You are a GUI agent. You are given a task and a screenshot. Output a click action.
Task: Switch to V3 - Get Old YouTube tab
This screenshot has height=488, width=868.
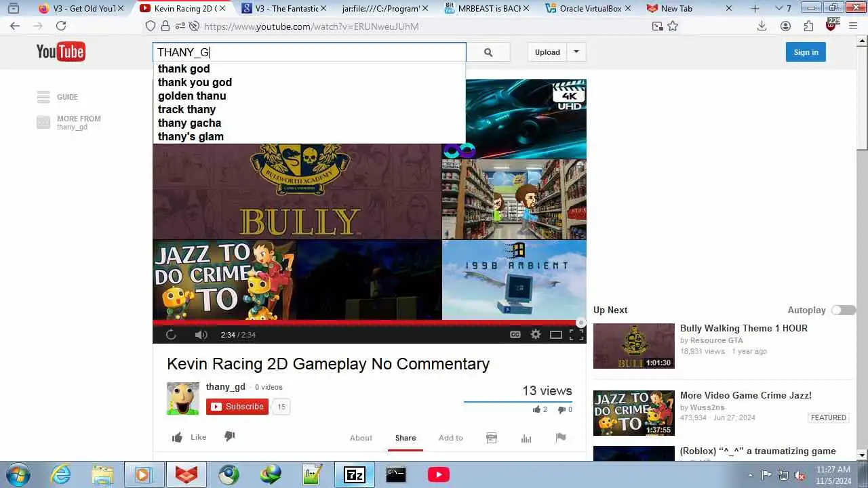click(78, 9)
